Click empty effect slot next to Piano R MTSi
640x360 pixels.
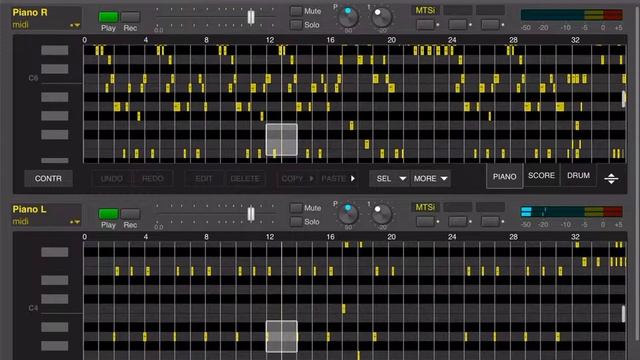click(x=458, y=10)
